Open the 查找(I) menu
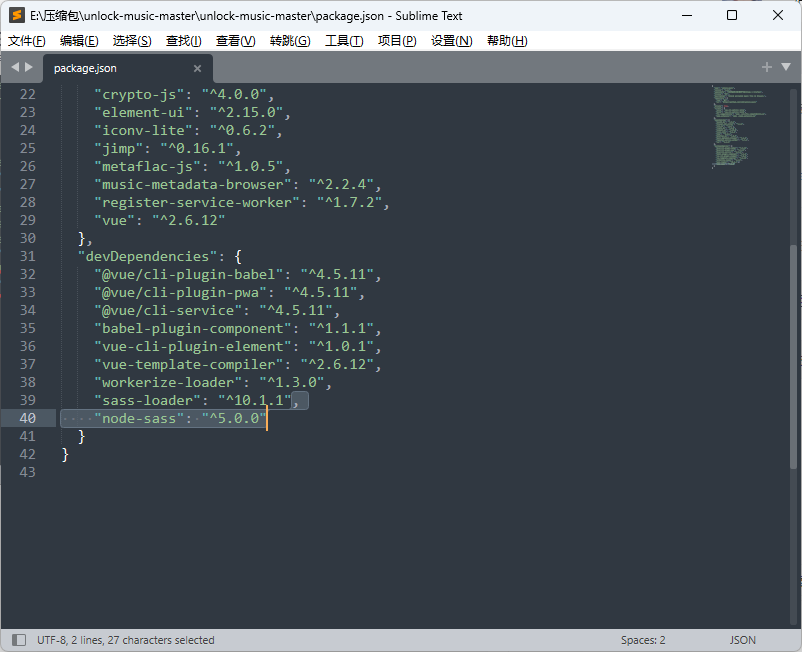The width and height of the screenshot is (802, 652). 184,41
